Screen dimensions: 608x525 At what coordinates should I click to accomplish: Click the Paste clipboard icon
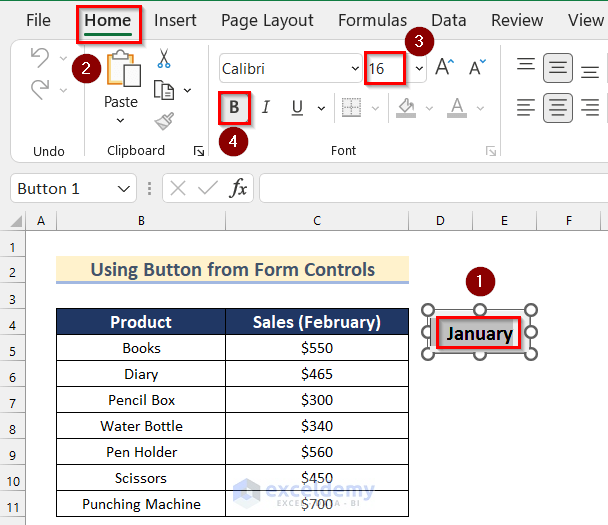click(x=123, y=68)
